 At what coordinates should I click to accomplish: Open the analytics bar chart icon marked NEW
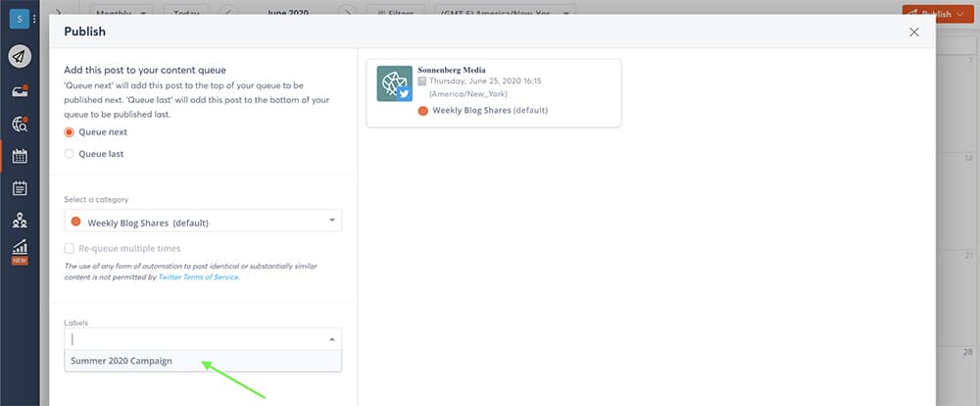coord(20,251)
